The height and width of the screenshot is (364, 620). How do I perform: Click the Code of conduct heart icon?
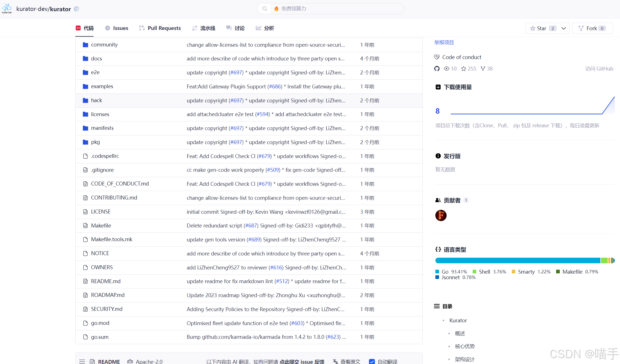436,57
